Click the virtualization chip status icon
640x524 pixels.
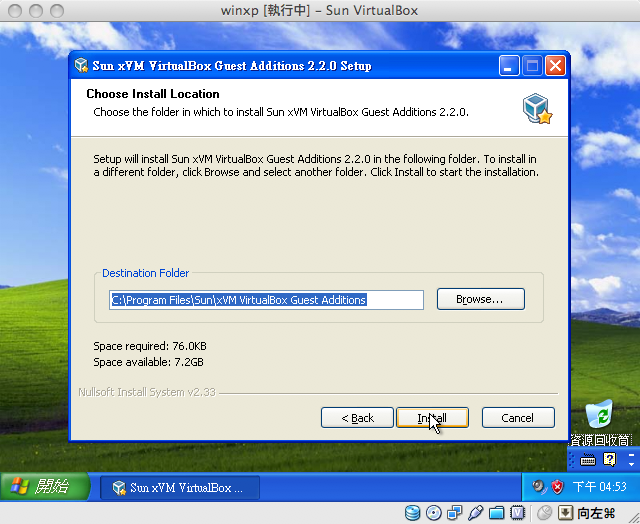coord(518,513)
